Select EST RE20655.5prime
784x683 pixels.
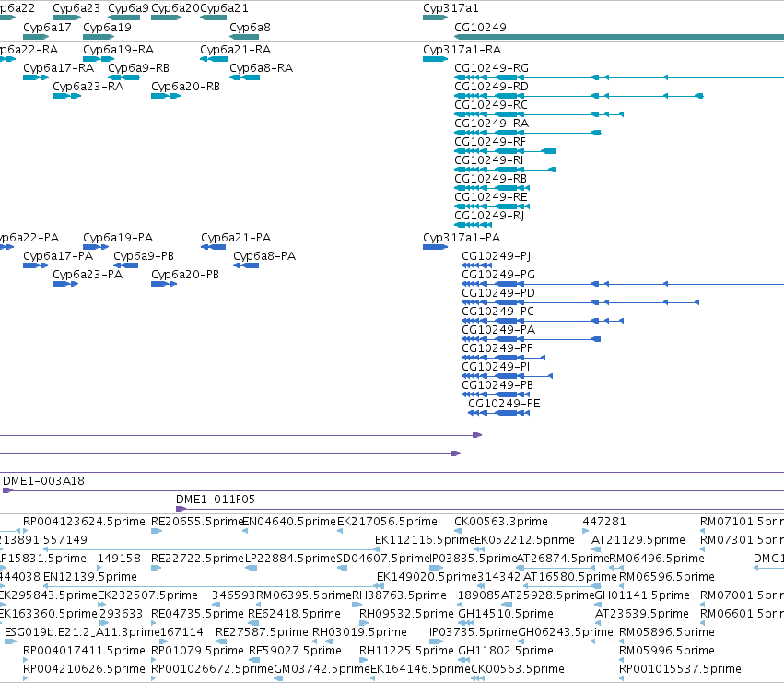pos(197,522)
